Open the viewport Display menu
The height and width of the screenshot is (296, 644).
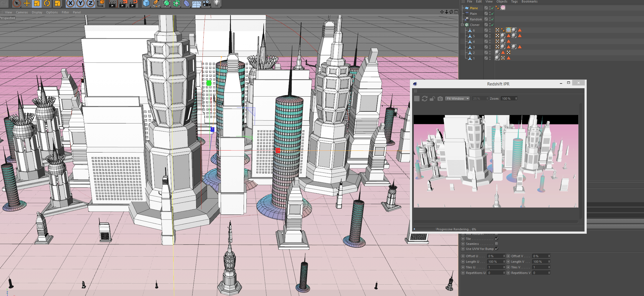point(37,12)
